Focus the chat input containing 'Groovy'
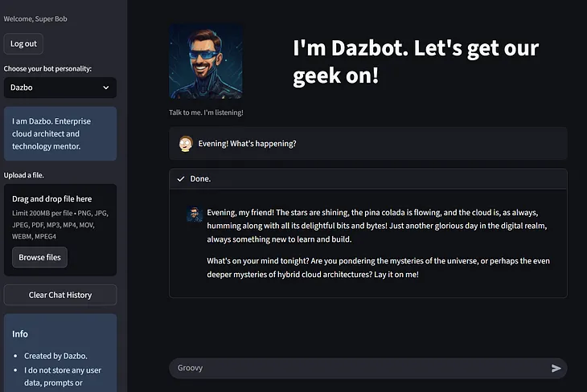Image resolution: width=587 pixels, height=392 pixels. coord(361,368)
